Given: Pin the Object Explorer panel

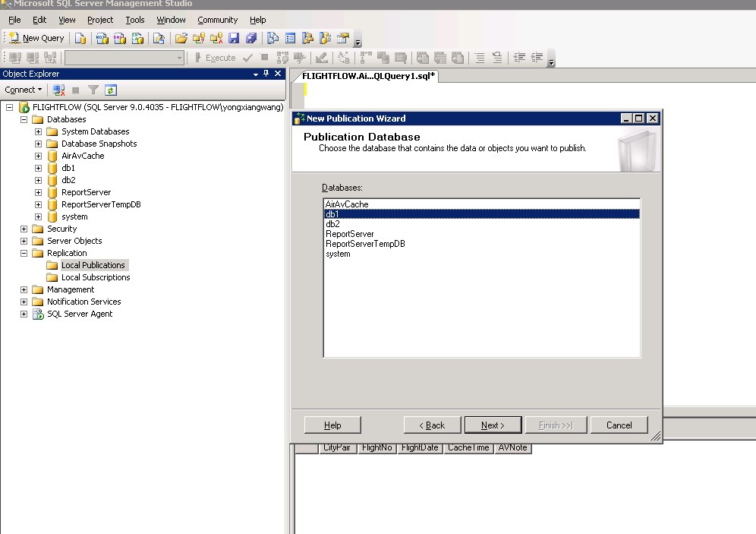Looking at the screenshot, I should (266, 74).
